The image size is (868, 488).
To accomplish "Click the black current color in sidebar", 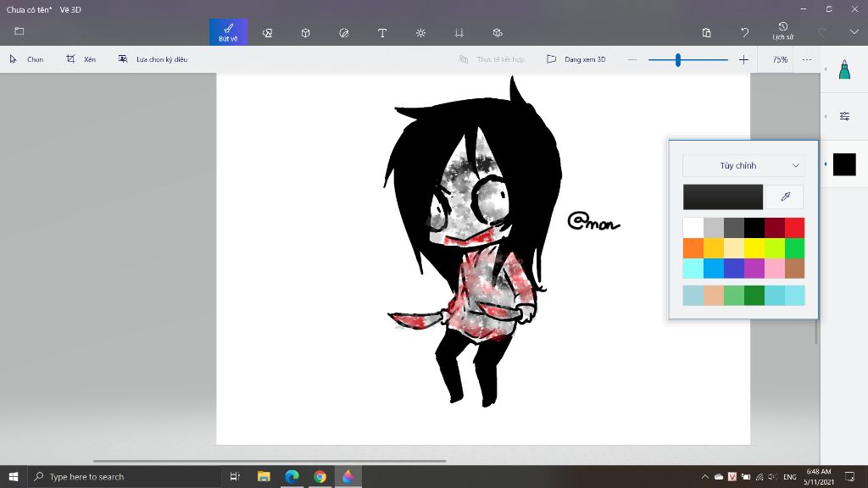I will tap(844, 164).
